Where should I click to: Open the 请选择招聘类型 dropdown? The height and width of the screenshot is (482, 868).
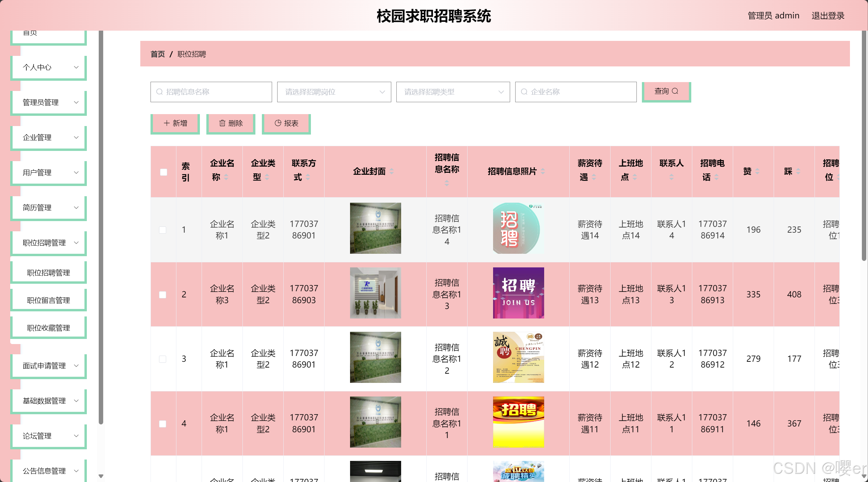pos(453,92)
